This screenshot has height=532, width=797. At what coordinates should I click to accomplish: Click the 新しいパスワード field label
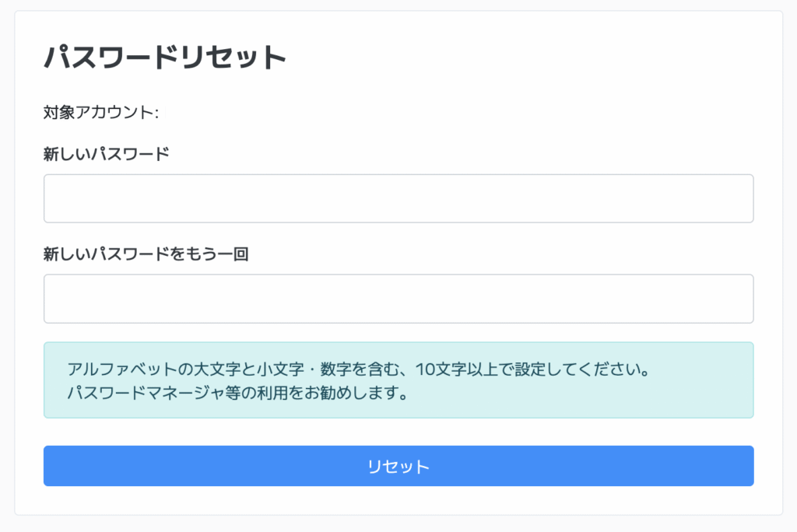106,154
